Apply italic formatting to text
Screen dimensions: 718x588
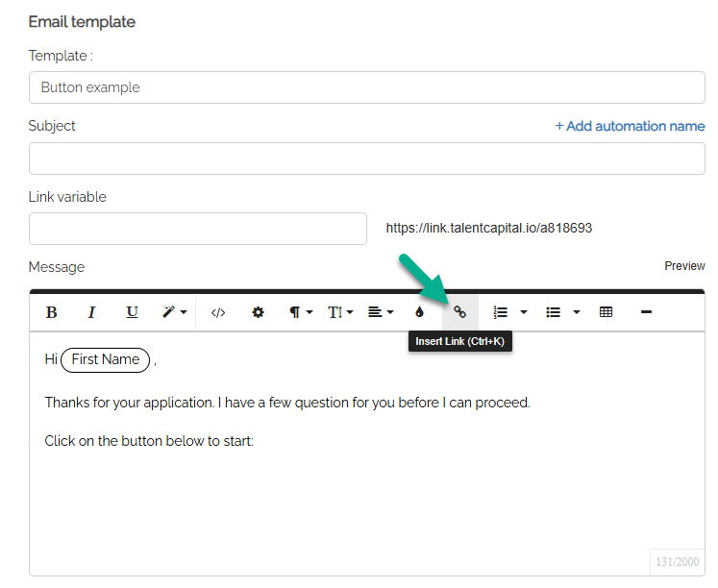pos(91,312)
